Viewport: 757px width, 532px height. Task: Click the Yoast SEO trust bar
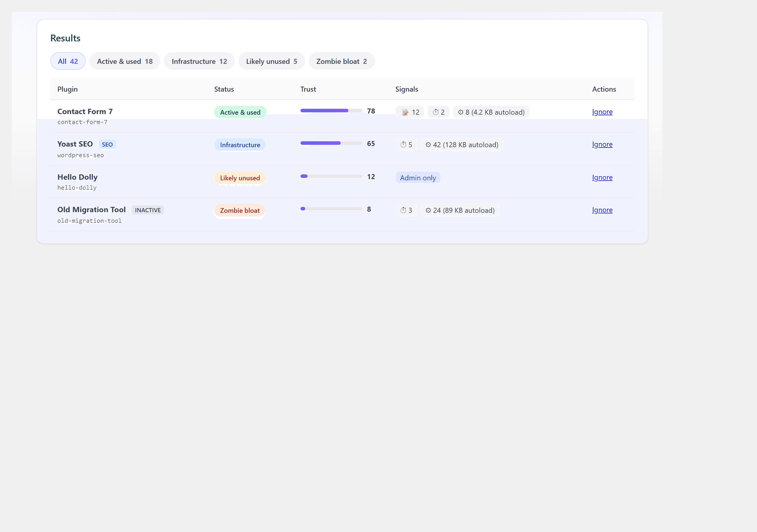(331, 143)
